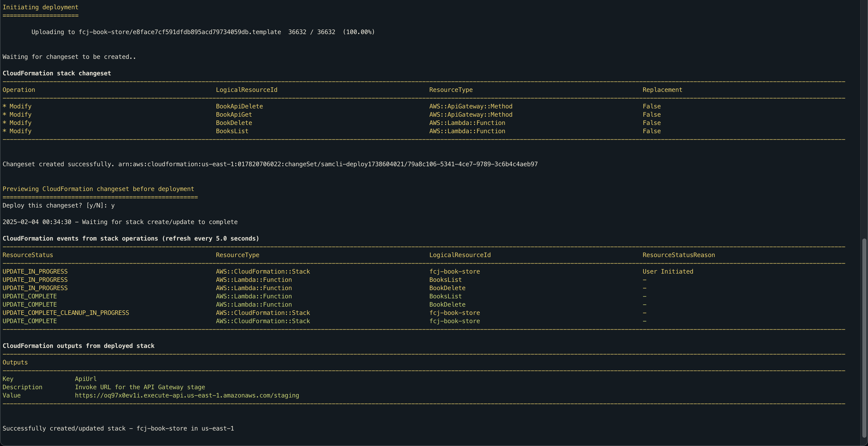Click AWS::ApiGateway::Method in the BookApiGet row
This screenshot has height=446, width=868.
[471, 115]
